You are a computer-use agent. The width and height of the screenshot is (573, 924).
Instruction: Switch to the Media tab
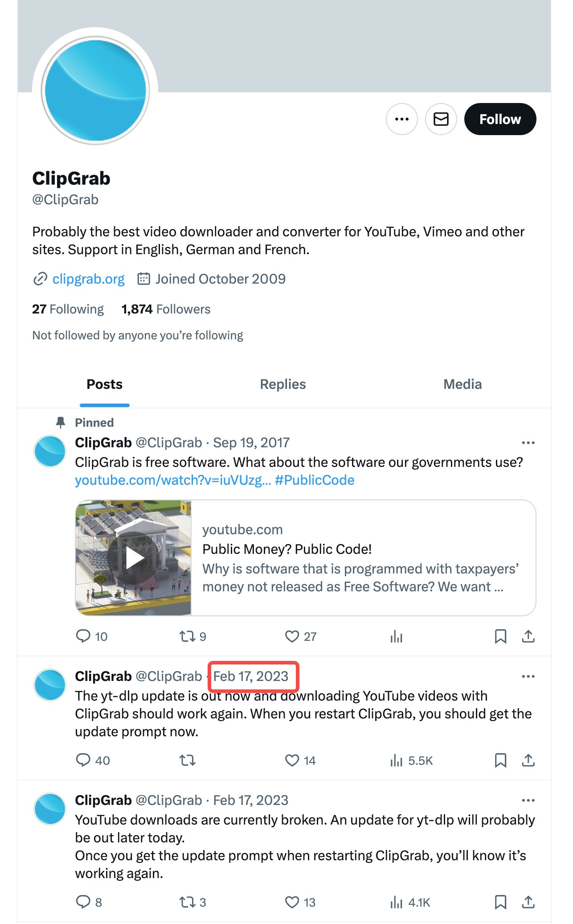pos(462,384)
